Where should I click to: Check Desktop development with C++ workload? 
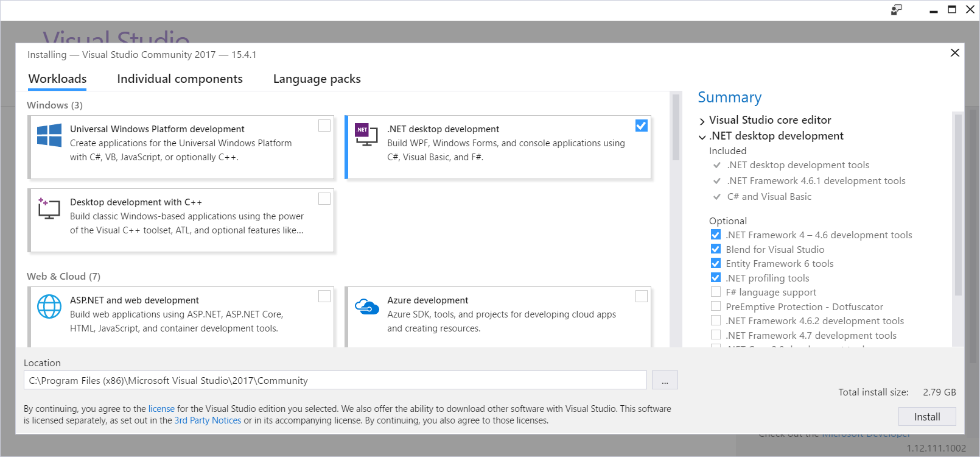[x=324, y=199]
